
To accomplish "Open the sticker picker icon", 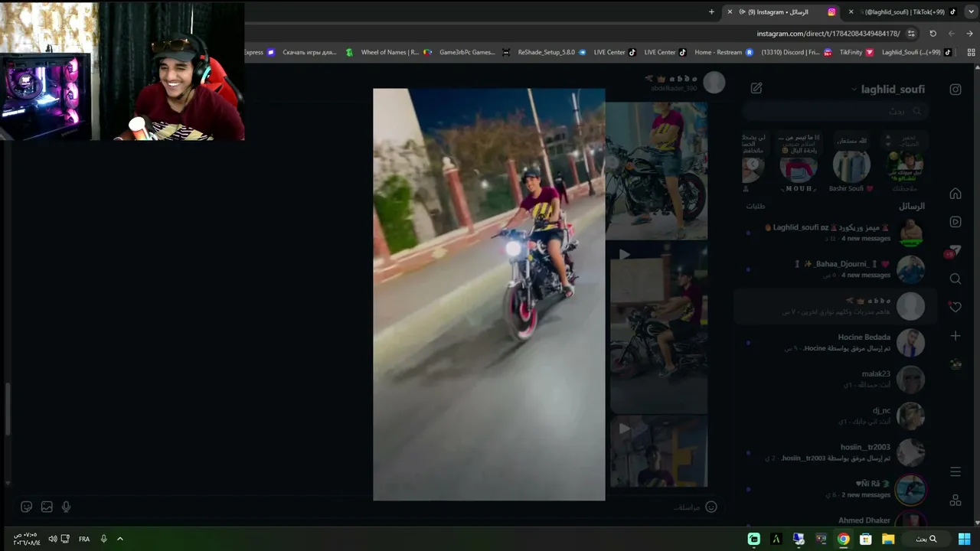I will (x=27, y=507).
